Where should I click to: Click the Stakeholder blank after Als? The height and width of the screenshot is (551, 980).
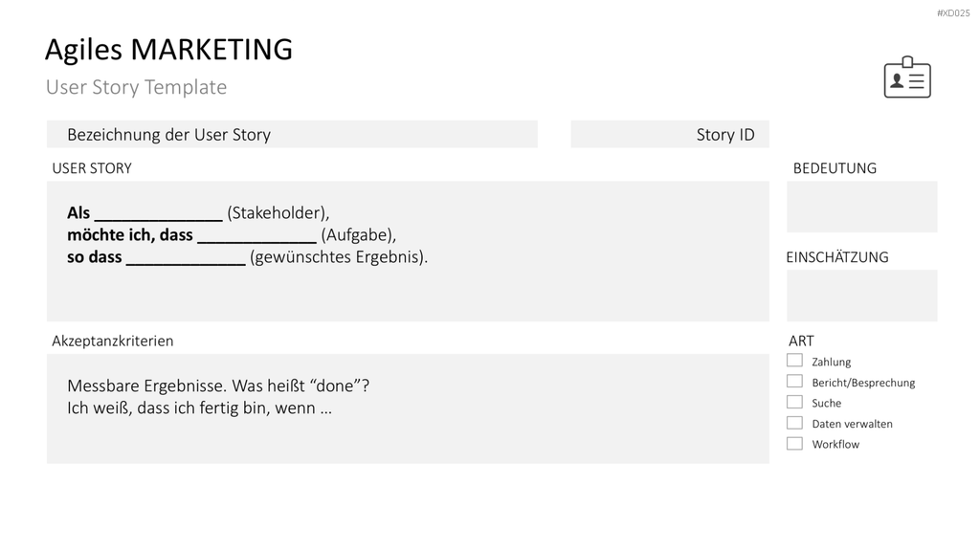[x=158, y=215]
